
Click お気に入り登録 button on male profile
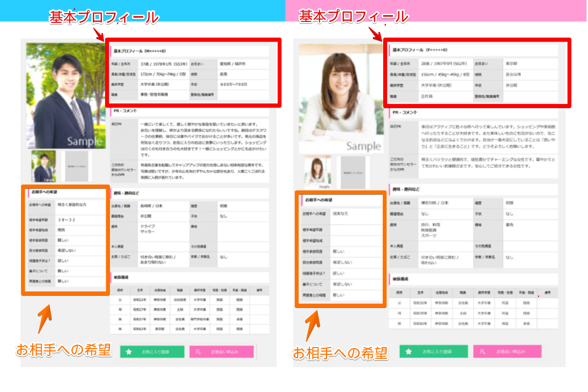tap(152, 352)
